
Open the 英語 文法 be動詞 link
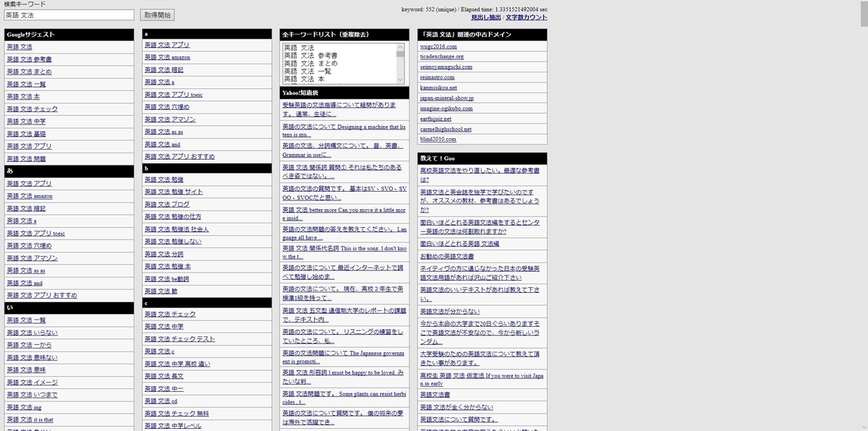pos(166,279)
